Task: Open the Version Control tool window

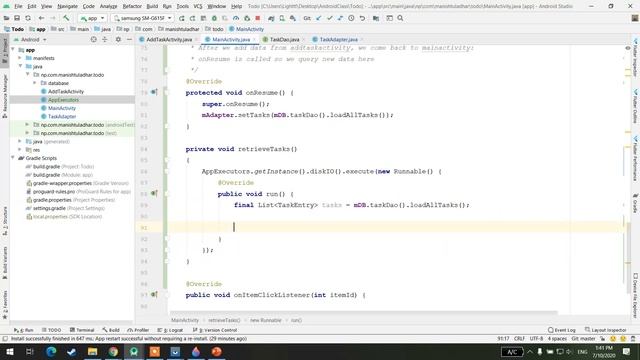Action: coord(215,330)
